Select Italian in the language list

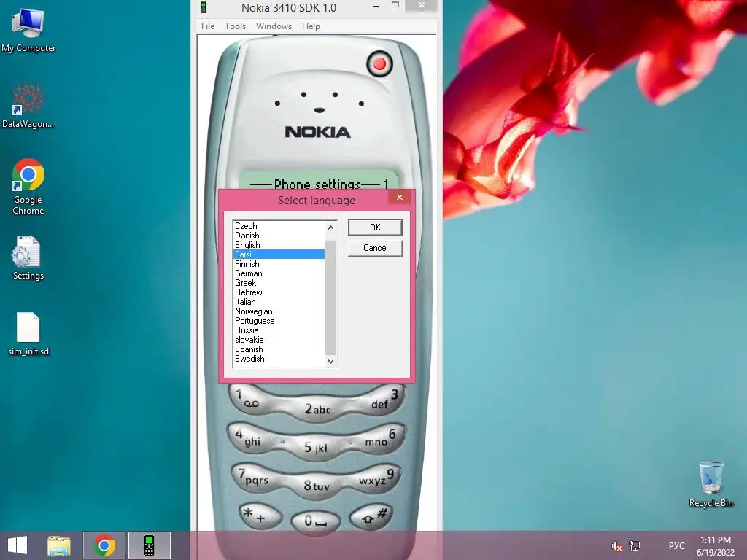click(279, 302)
